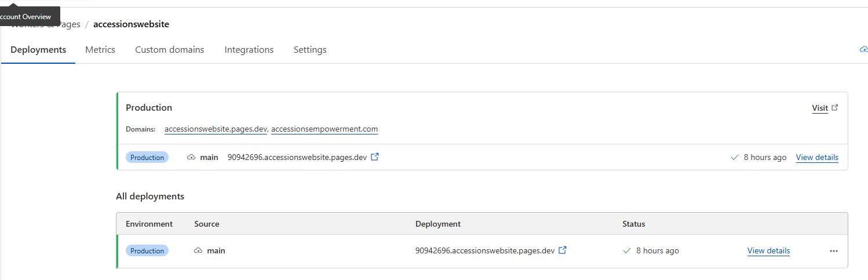This screenshot has width=868, height=280.
Task: Click the Production badge in All deployments table
Action: click(x=147, y=251)
